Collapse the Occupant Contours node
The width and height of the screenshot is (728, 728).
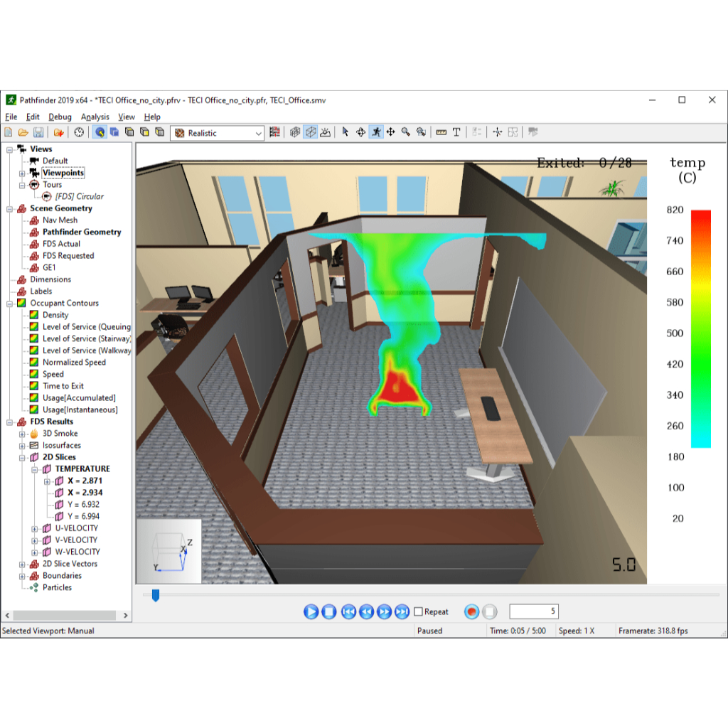(9, 304)
